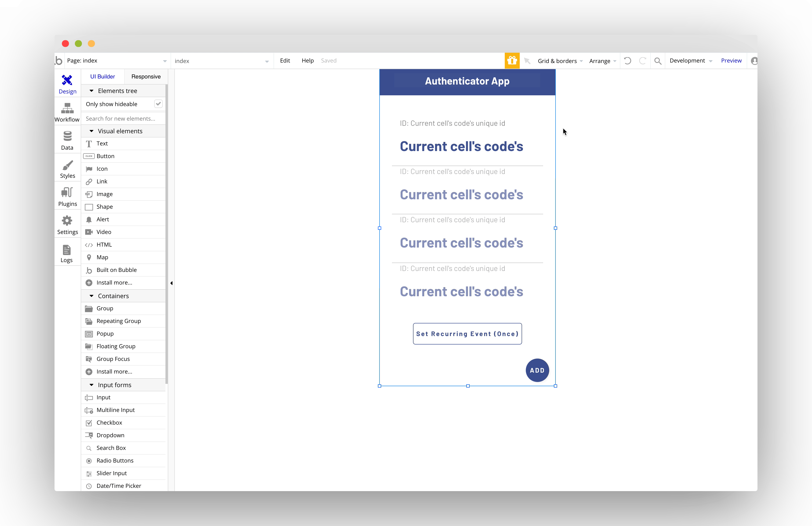812x526 pixels.
Task: Open the user account icon
Action: coord(754,61)
